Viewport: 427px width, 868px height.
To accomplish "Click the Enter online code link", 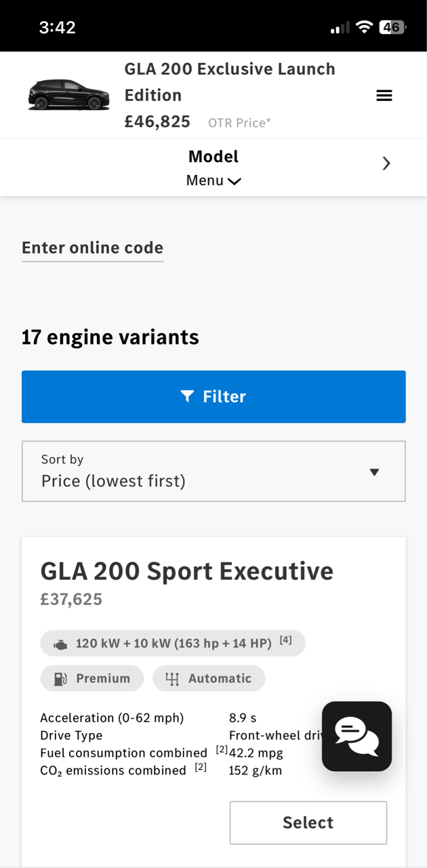I will point(92,248).
